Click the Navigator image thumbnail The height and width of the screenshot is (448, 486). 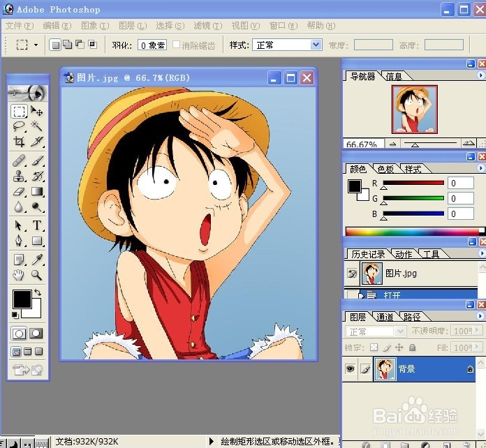[x=415, y=110]
